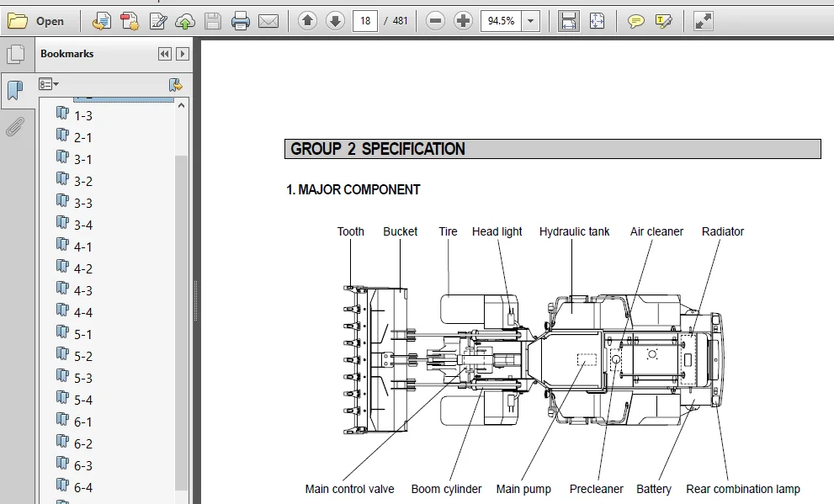
Task: Expand the Bookmarks pane arrow button
Action: click(183, 54)
